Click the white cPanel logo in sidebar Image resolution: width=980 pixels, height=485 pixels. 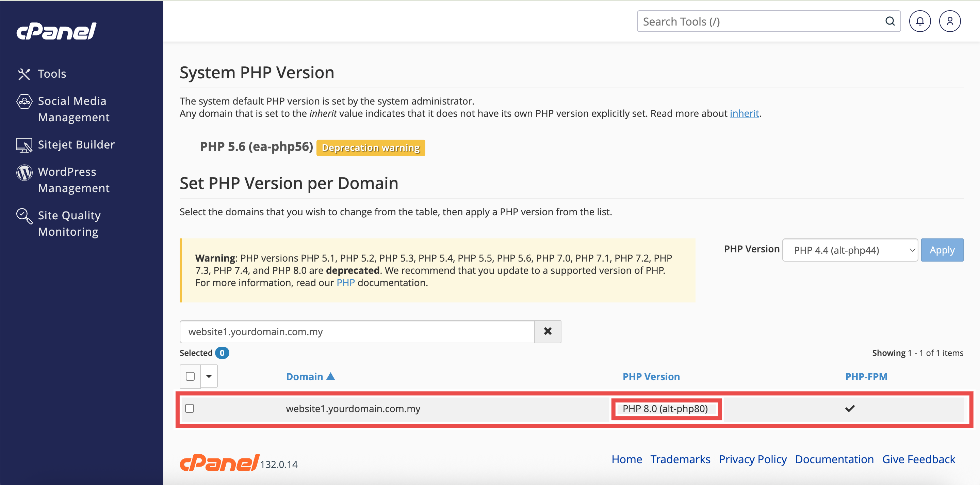[56, 31]
